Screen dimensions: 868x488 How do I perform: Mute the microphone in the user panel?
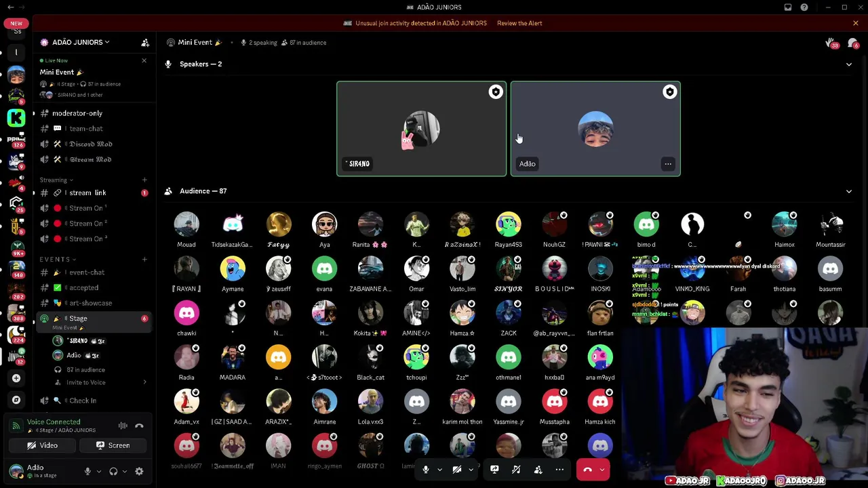click(87, 471)
